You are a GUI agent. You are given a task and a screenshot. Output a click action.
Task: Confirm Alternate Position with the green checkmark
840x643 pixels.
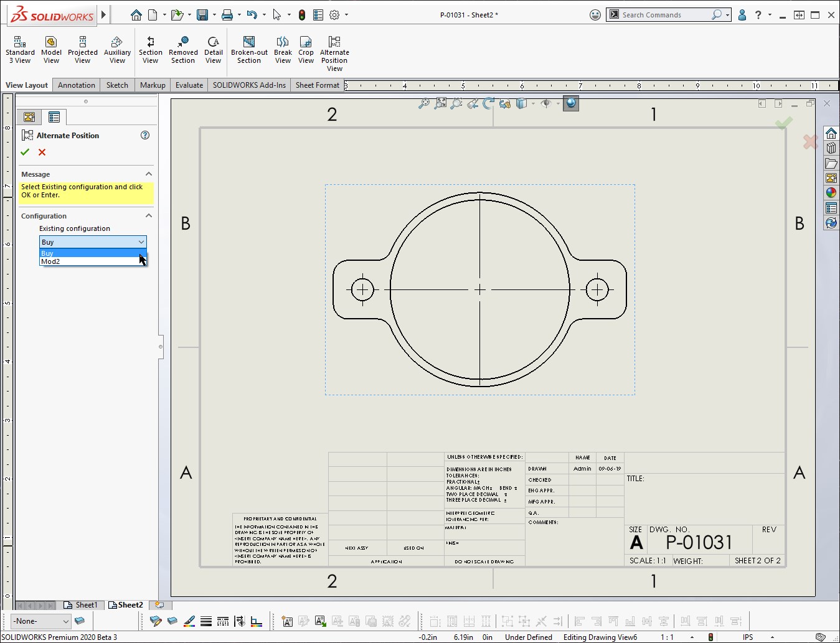tap(25, 152)
